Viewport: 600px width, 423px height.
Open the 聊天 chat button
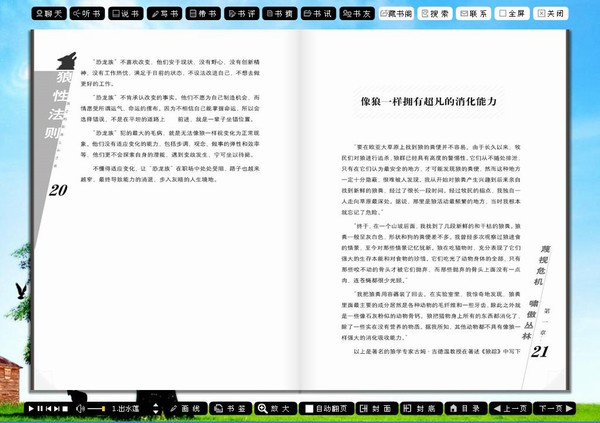point(49,14)
